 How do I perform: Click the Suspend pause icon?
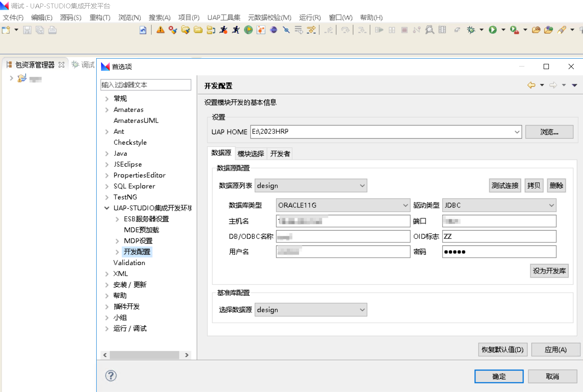click(392, 30)
